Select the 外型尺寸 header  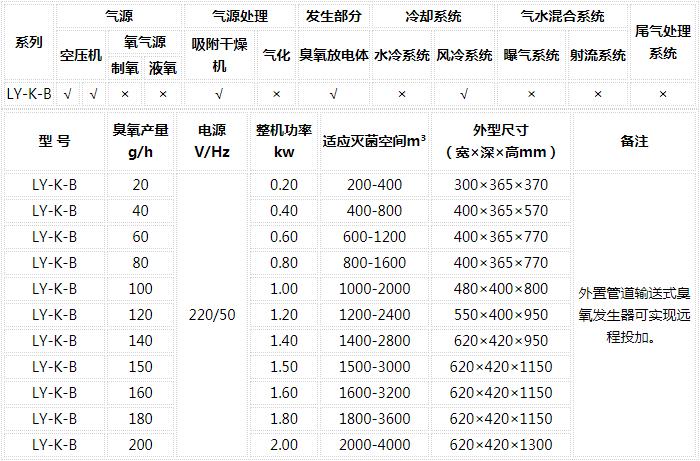point(501,141)
